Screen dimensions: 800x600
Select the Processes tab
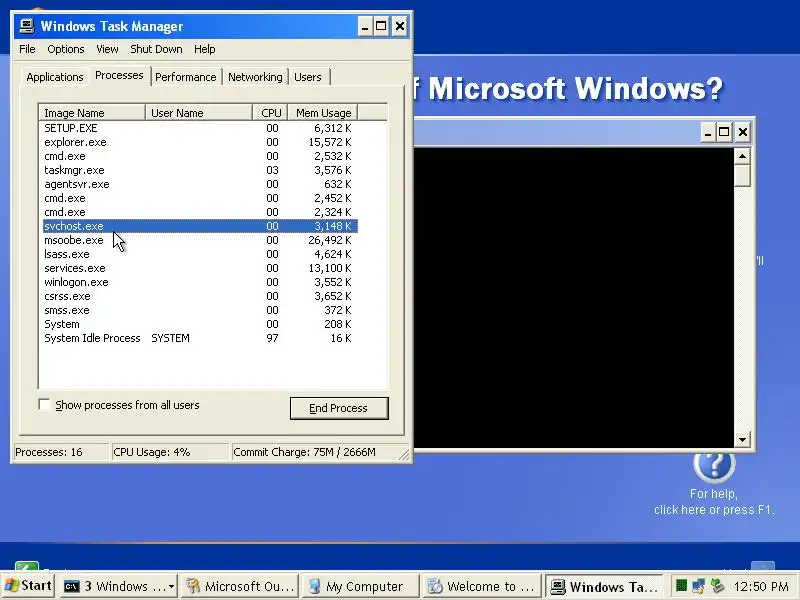[119, 76]
